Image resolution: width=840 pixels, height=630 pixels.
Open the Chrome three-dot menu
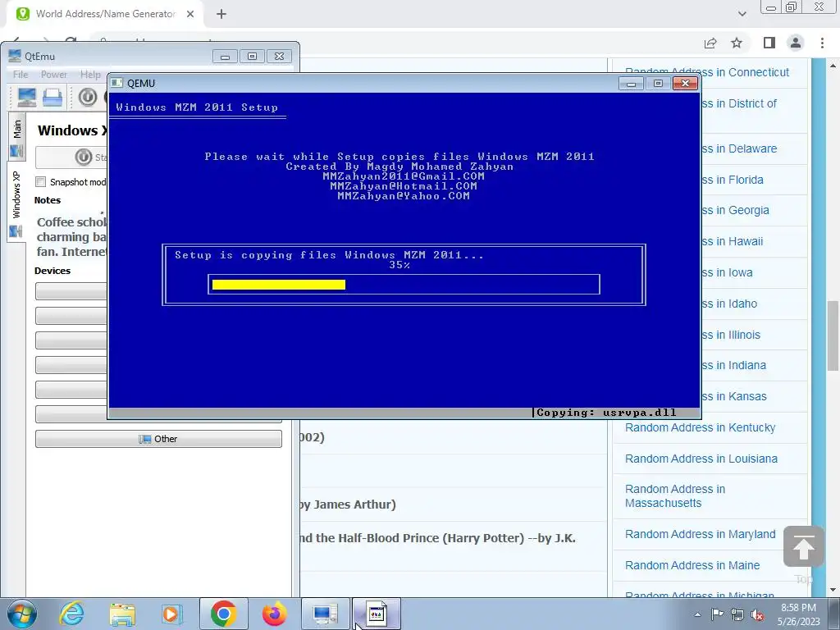[822, 43]
